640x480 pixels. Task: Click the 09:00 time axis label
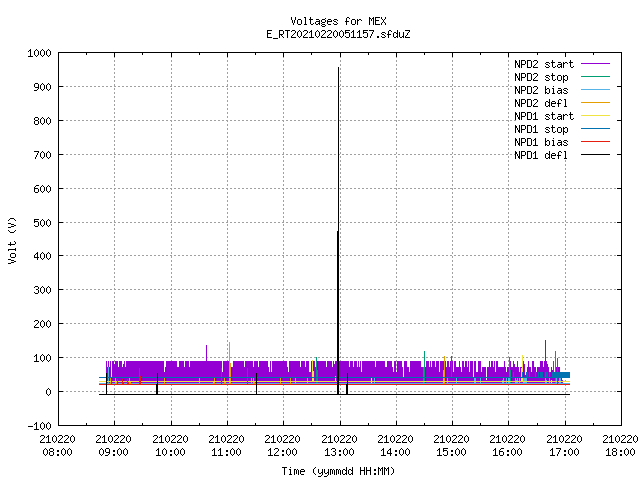(113, 452)
